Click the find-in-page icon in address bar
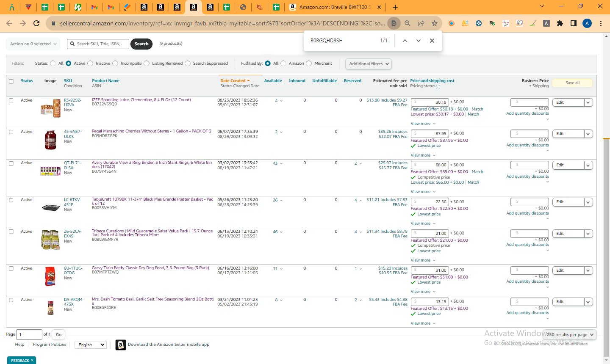 tap(394, 23)
